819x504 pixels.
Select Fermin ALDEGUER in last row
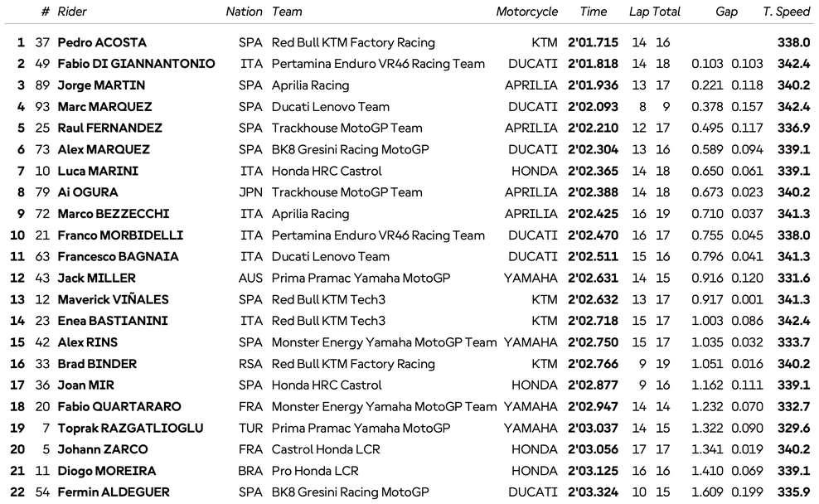pyautogui.click(x=114, y=492)
